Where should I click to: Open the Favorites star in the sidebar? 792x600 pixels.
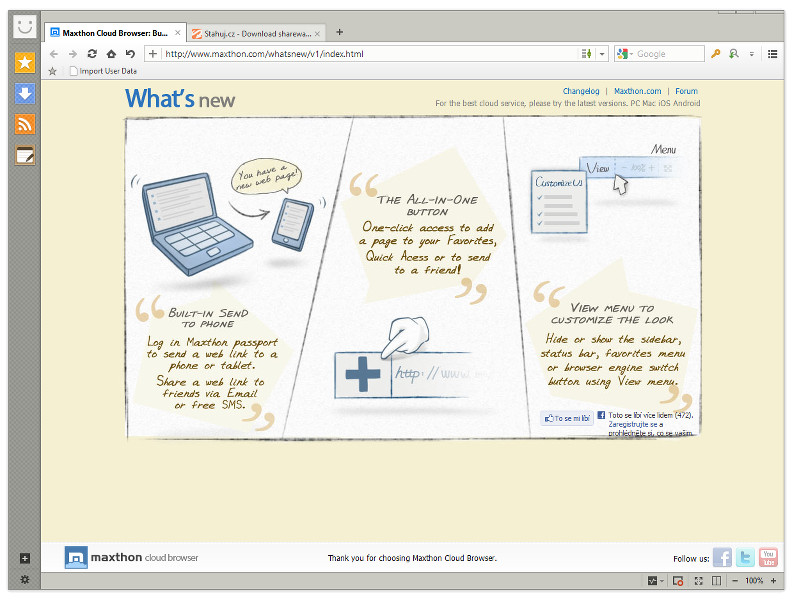tap(25, 63)
